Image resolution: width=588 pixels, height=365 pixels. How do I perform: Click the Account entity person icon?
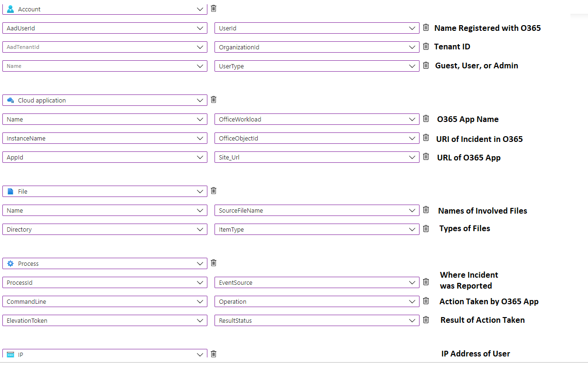coord(10,9)
